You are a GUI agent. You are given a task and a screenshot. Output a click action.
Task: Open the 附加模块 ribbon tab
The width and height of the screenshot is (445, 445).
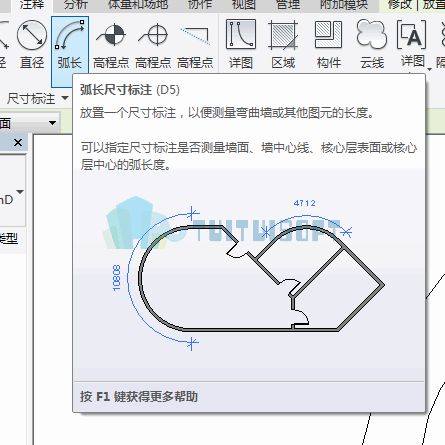pyautogui.click(x=344, y=5)
